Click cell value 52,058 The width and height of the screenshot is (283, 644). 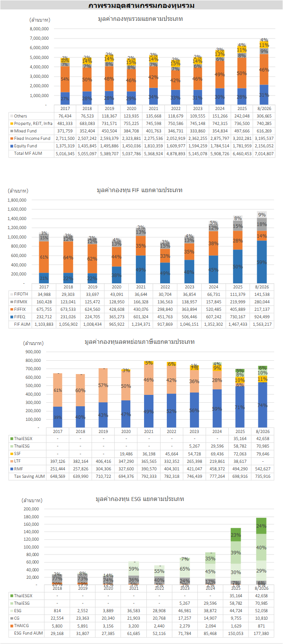[x=261, y=611]
